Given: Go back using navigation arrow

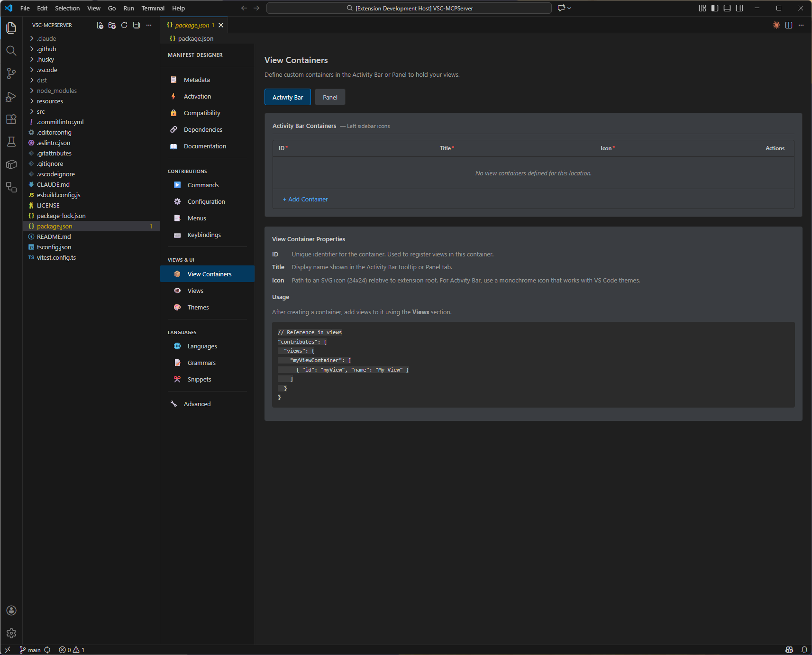Looking at the screenshot, I should [244, 8].
